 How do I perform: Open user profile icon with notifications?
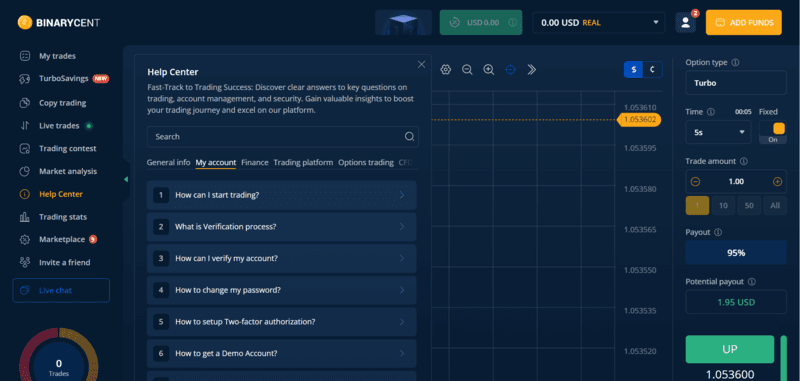686,22
